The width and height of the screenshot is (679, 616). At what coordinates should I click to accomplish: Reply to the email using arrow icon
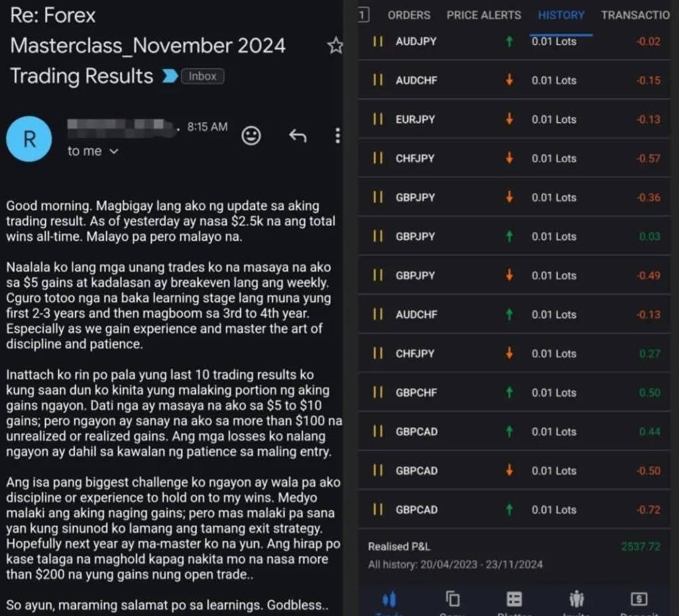tap(298, 136)
